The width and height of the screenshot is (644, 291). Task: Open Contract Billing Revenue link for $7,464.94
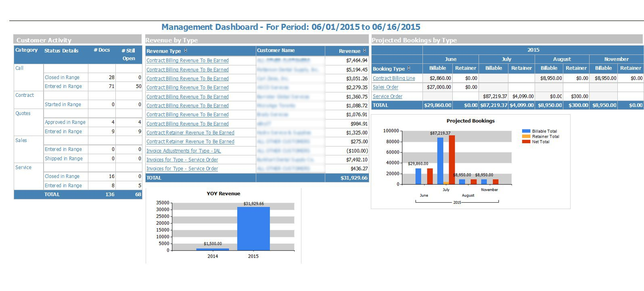[187, 61]
